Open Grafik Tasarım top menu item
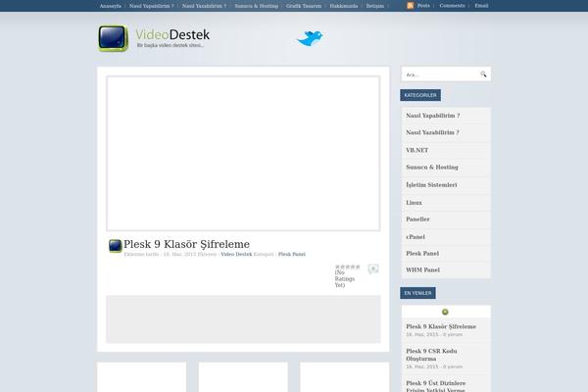The image size is (588, 392). coord(304,6)
